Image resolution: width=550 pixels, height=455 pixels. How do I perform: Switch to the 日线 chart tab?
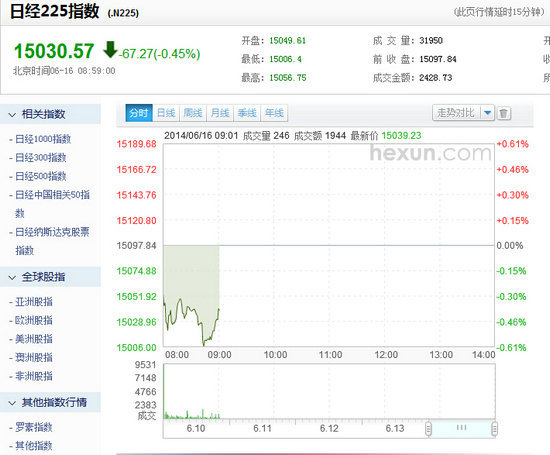pyautogui.click(x=166, y=113)
